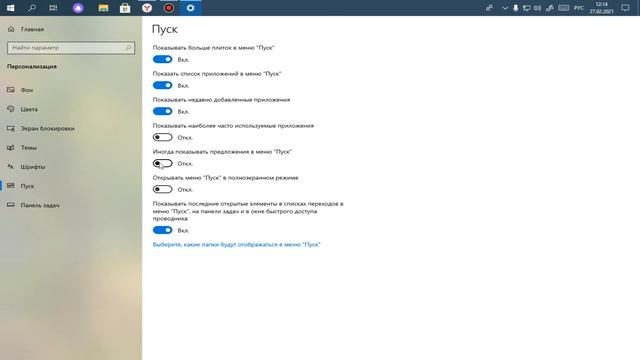Click the Персонализация section header
Viewport: 640px width, 360px height.
click(x=32, y=67)
